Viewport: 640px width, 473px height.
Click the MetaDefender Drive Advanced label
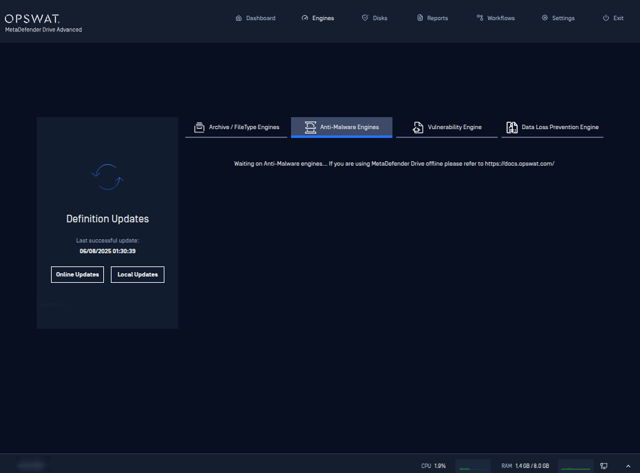43,30
